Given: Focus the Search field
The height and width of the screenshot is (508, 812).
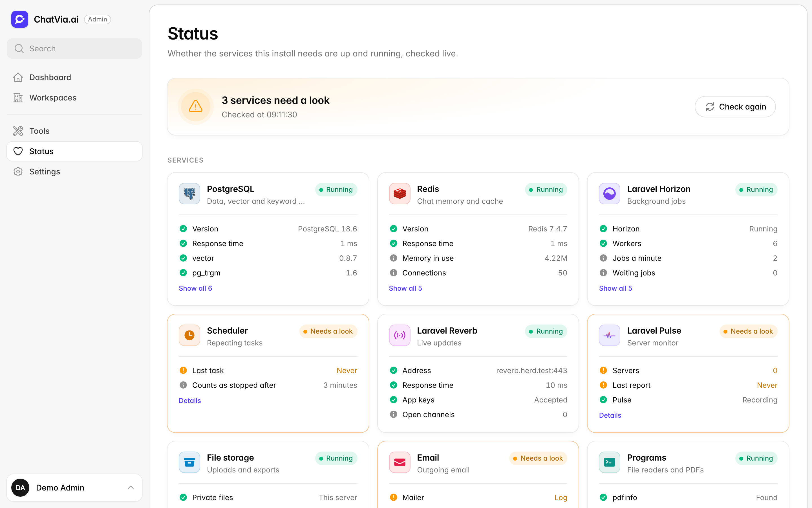Looking at the screenshot, I should 74,48.
